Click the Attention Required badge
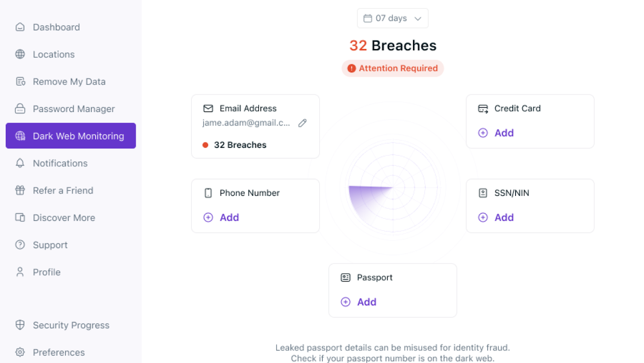Image resolution: width=644 pixels, height=363 pixels. tap(392, 68)
